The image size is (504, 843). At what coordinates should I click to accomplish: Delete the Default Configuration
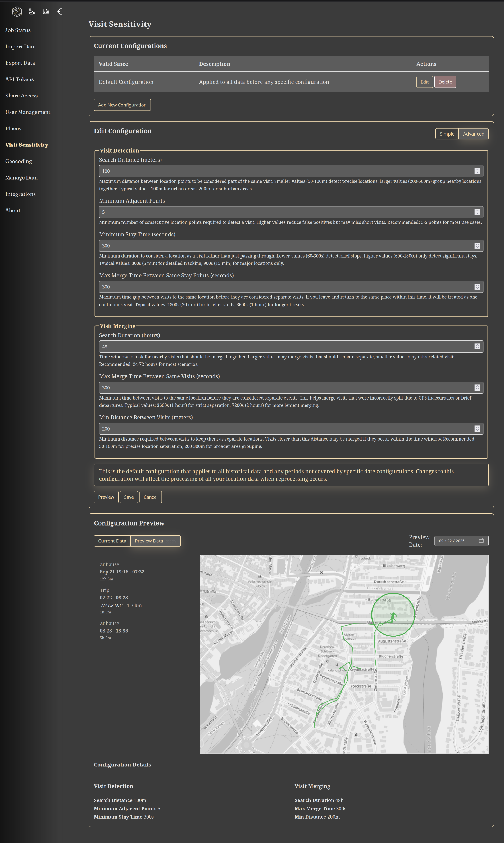coord(445,82)
